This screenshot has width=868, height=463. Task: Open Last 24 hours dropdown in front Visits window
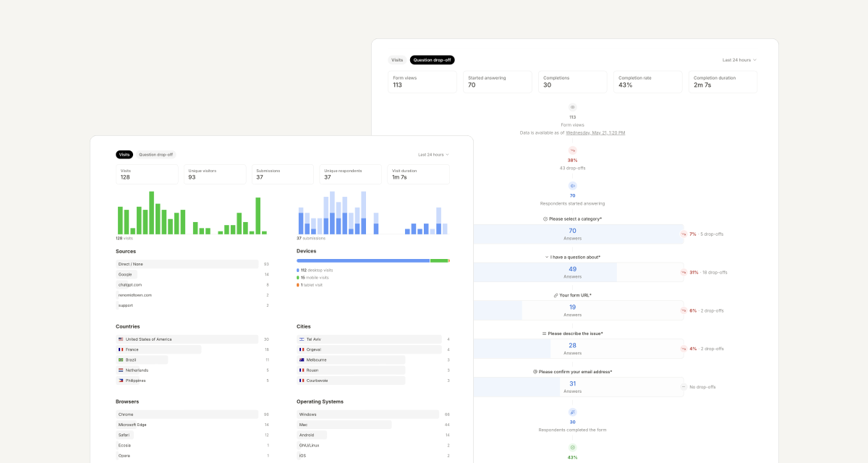[x=433, y=154]
